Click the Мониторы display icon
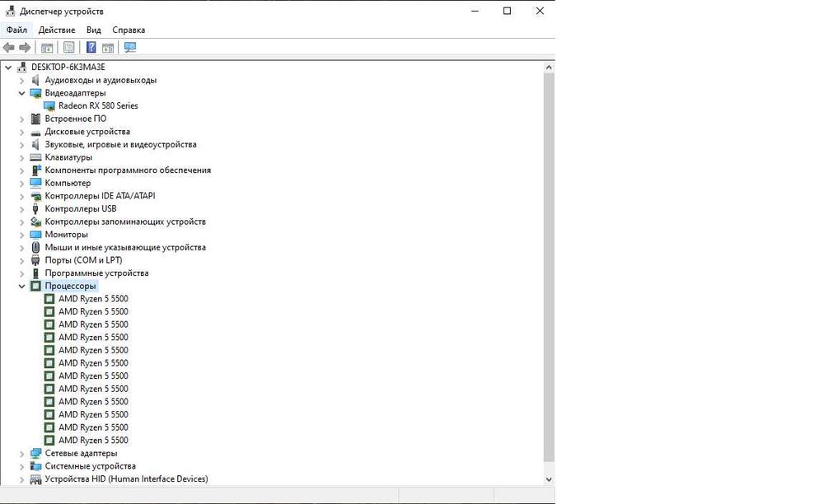This screenshot has height=504, width=824. pos(35,235)
